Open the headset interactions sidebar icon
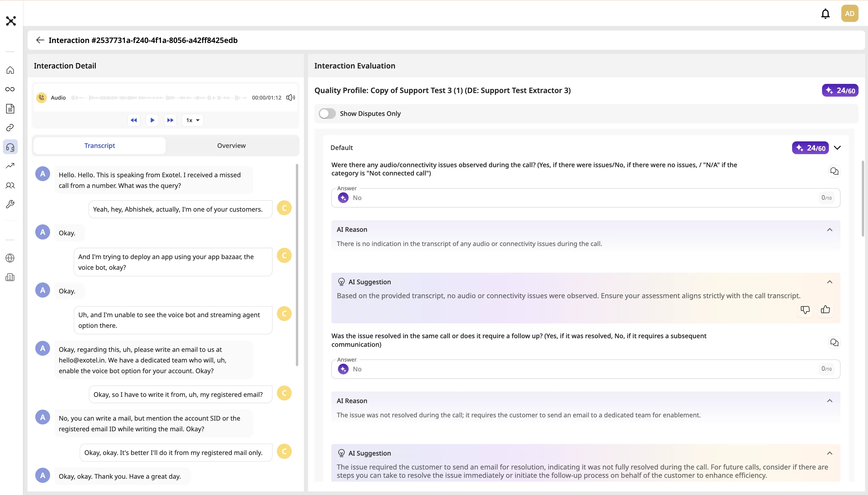The height and width of the screenshot is (495, 868). pos(10,147)
